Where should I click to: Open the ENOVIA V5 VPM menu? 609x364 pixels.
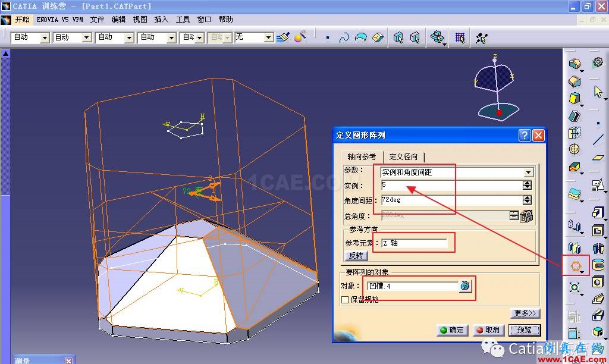point(60,20)
